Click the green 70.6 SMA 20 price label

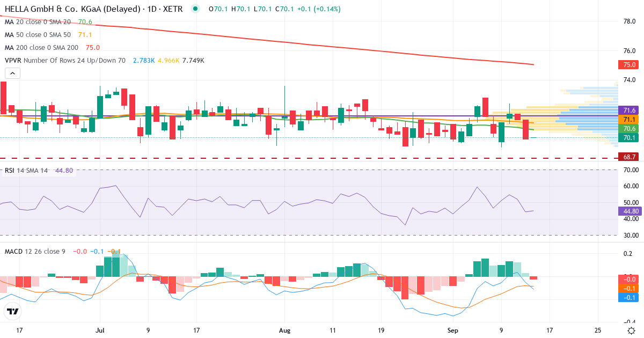(630, 128)
